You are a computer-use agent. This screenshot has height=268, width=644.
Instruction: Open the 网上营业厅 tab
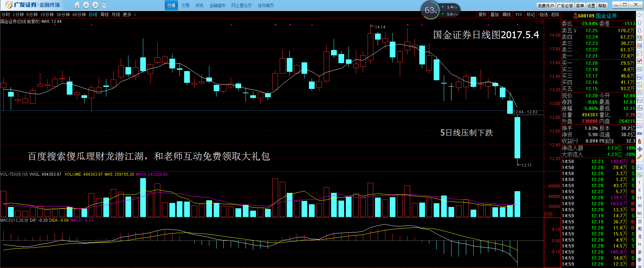coord(241,5)
